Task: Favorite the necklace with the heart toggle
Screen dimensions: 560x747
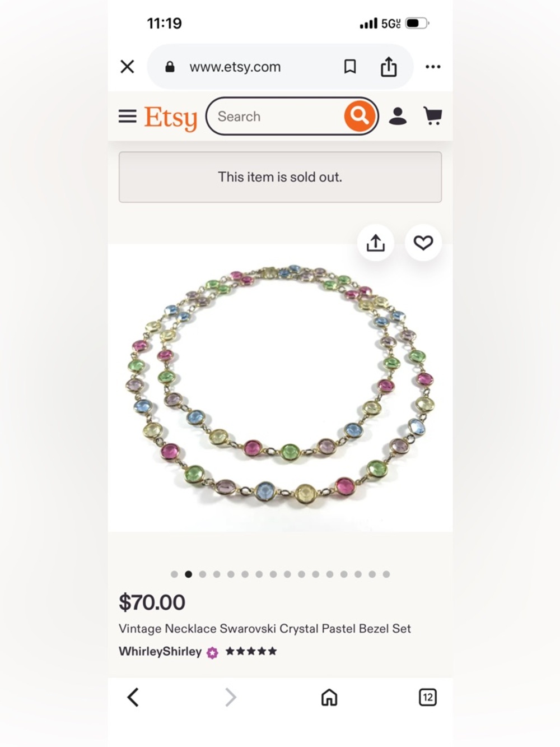Action: (423, 243)
